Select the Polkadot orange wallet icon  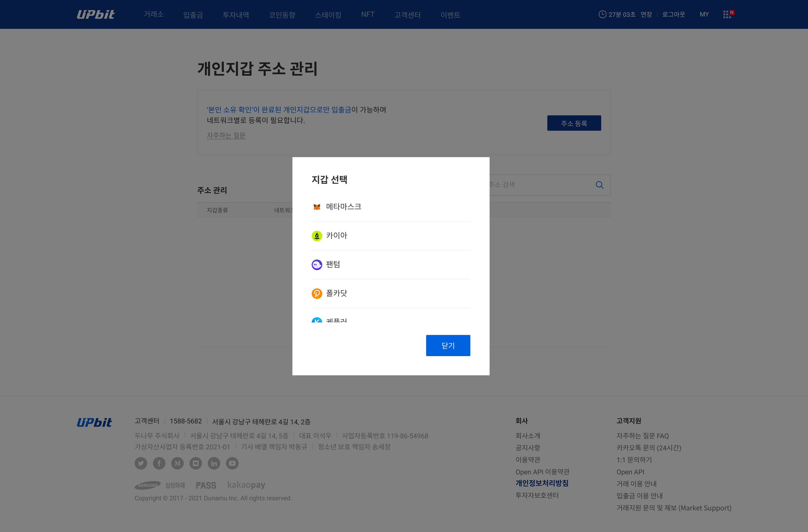pyautogui.click(x=317, y=293)
